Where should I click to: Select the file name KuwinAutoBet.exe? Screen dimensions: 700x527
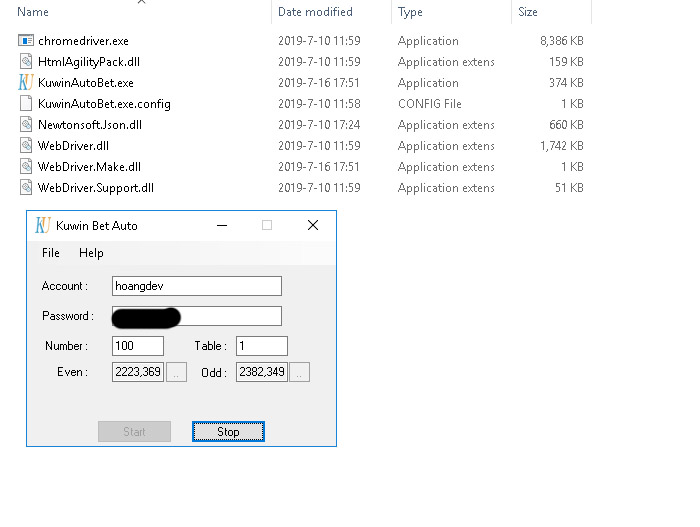click(x=86, y=83)
